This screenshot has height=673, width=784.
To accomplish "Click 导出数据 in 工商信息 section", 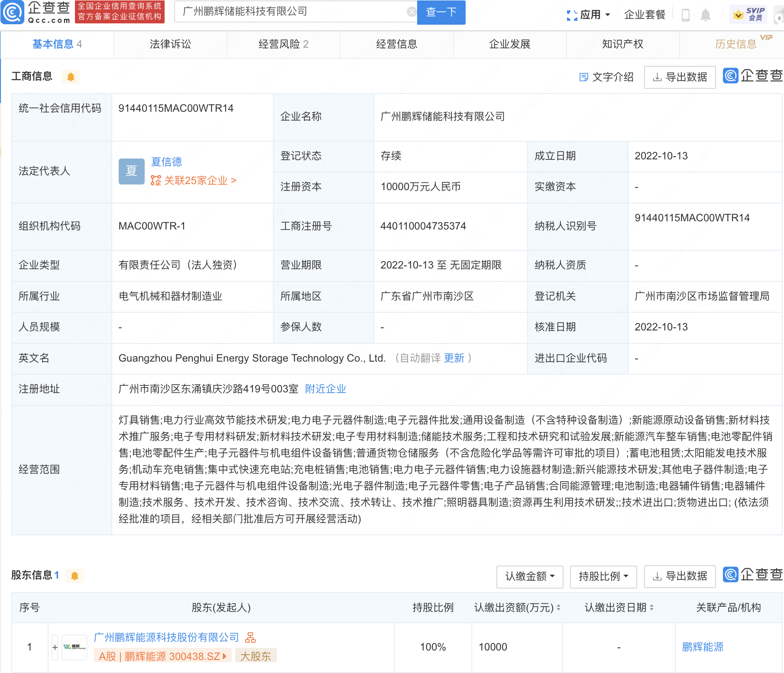I will pyautogui.click(x=680, y=77).
